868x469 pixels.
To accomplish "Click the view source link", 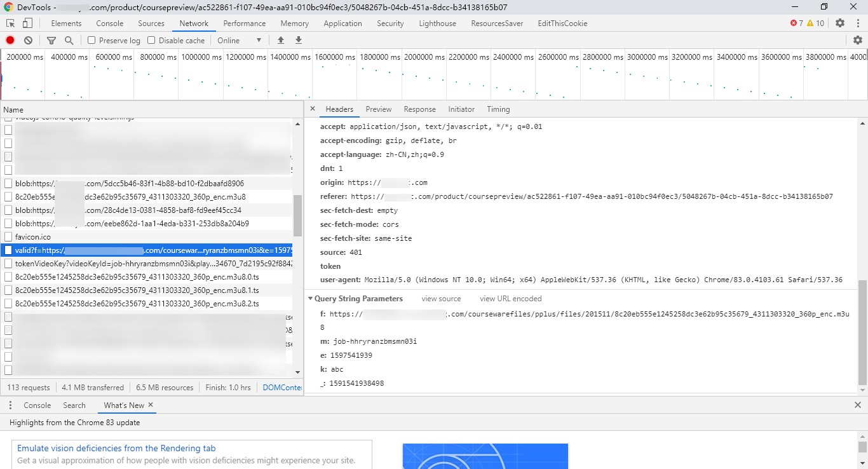I will pyautogui.click(x=441, y=299).
